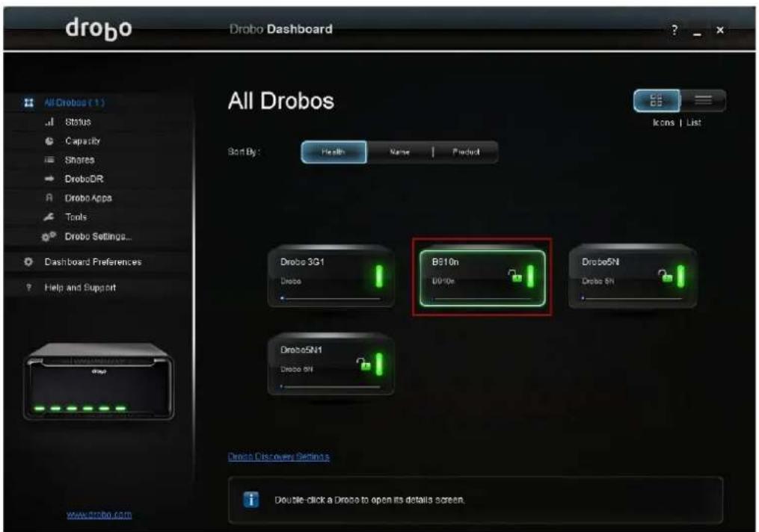The width and height of the screenshot is (759, 532).
Task: Minimize the Drobo Dashboard window
Action: (x=697, y=33)
